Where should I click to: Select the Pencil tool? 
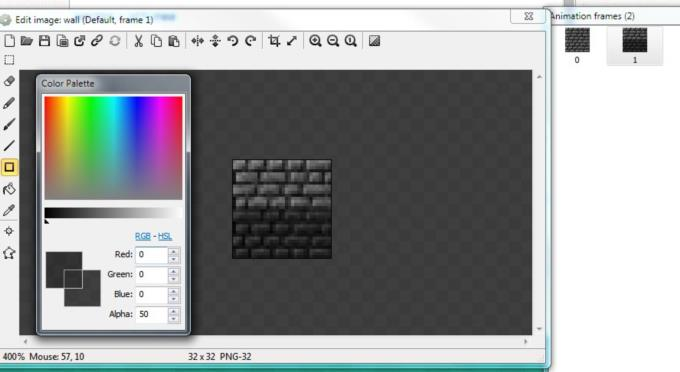[x=9, y=103]
